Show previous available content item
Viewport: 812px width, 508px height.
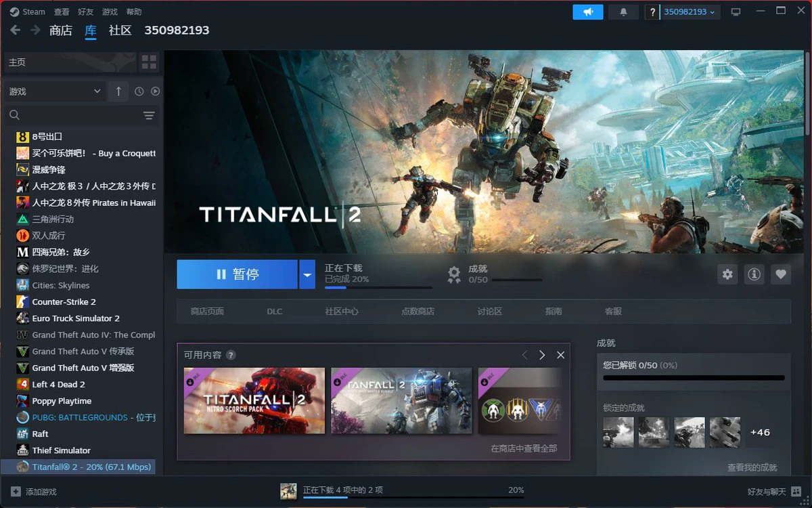tap(524, 355)
